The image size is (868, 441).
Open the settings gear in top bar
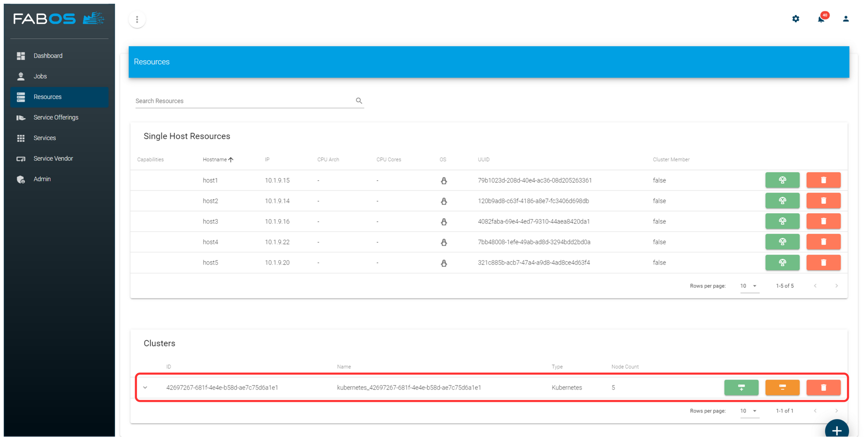click(x=796, y=19)
